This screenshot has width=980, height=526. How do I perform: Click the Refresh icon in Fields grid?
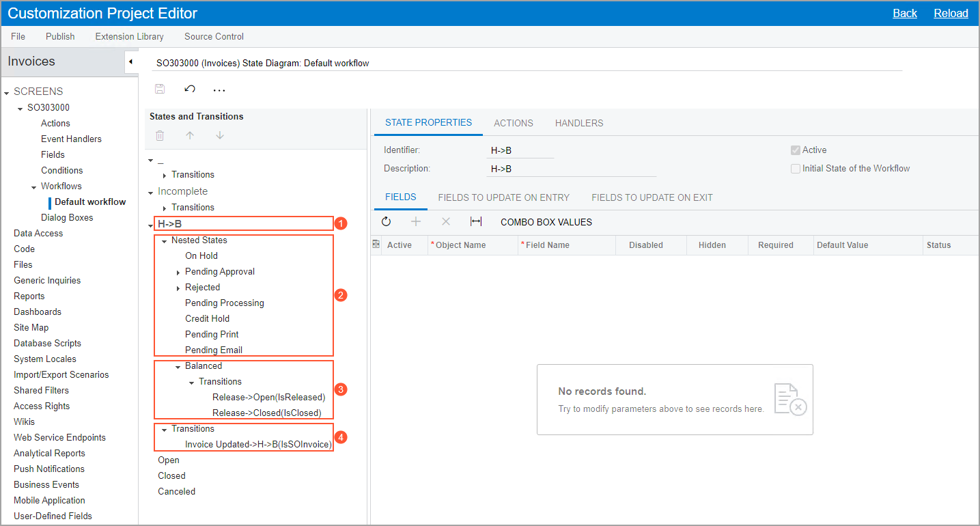[386, 222]
